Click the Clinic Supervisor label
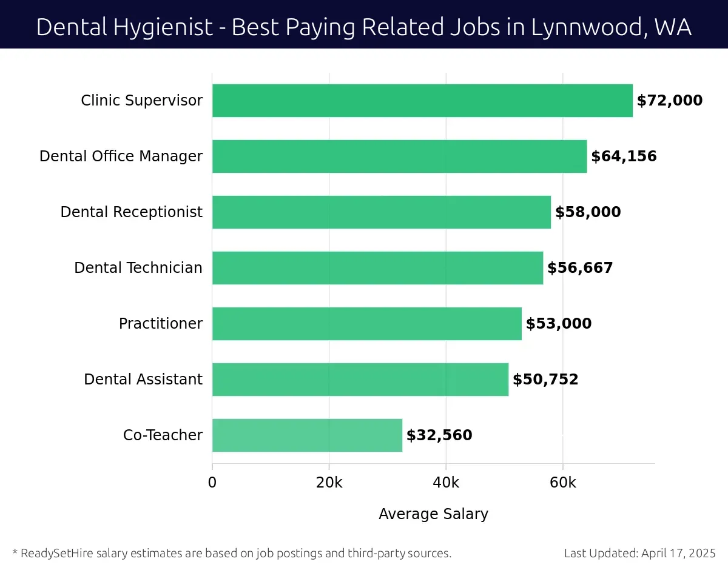Viewport: 728px width, 570px height. [142, 101]
